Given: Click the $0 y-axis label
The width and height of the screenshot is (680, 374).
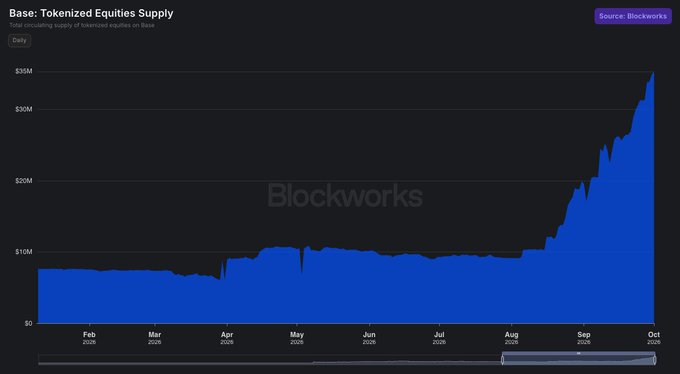Looking at the screenshot, I should (28, 323).
